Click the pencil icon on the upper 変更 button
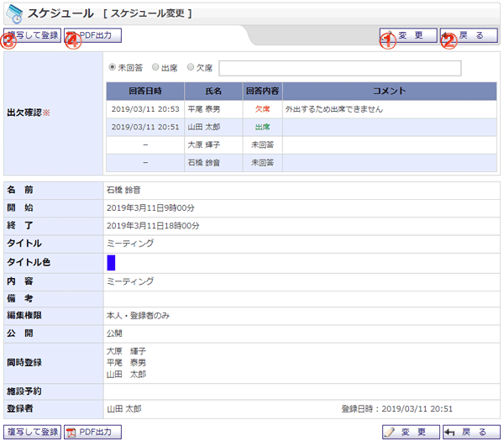 (389, 36)
